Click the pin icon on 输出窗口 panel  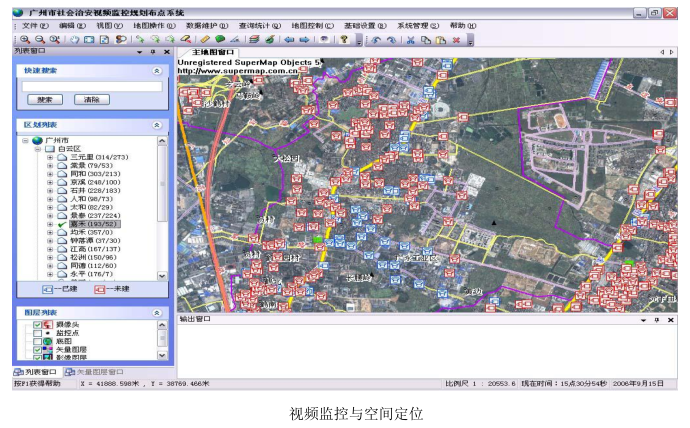point(657,320)
